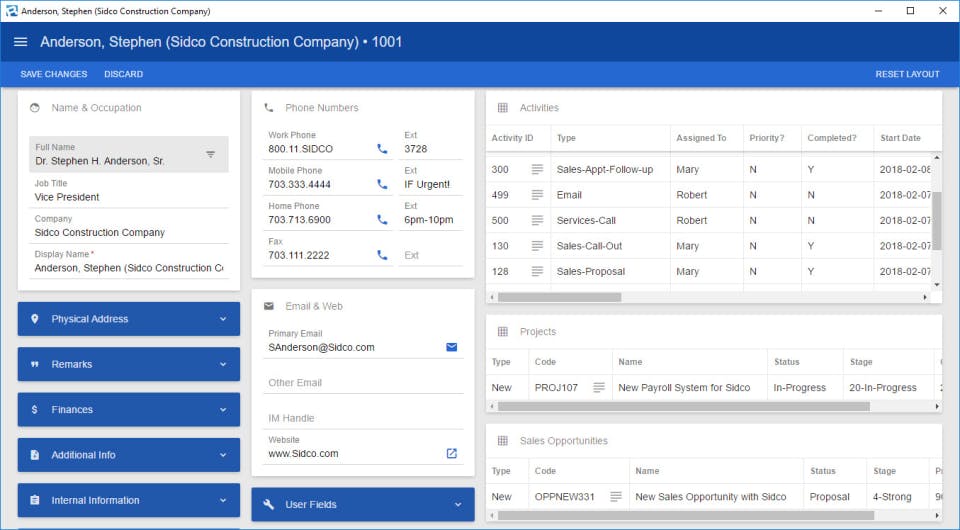Image resolution: width=960 pixels, height=530 pixels.
Task: Open details icon for OPPNEW331 opportunity
Action: pyautogui.click(x=616, y=497)
